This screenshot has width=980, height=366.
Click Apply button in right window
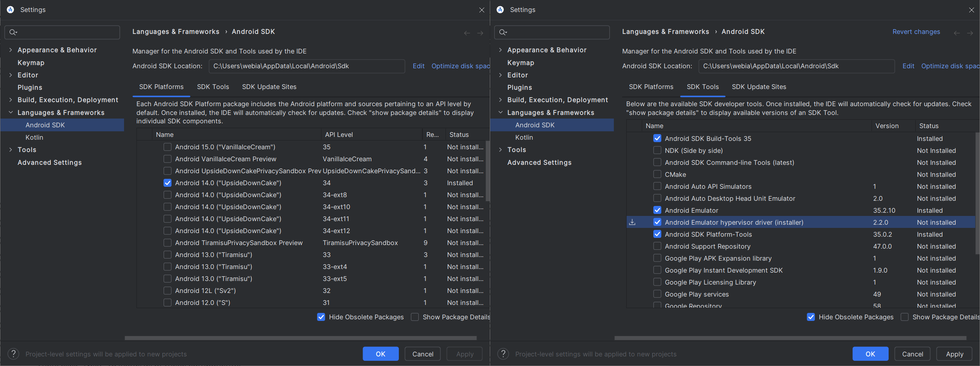pyautogui.click(x=954, y=354)
